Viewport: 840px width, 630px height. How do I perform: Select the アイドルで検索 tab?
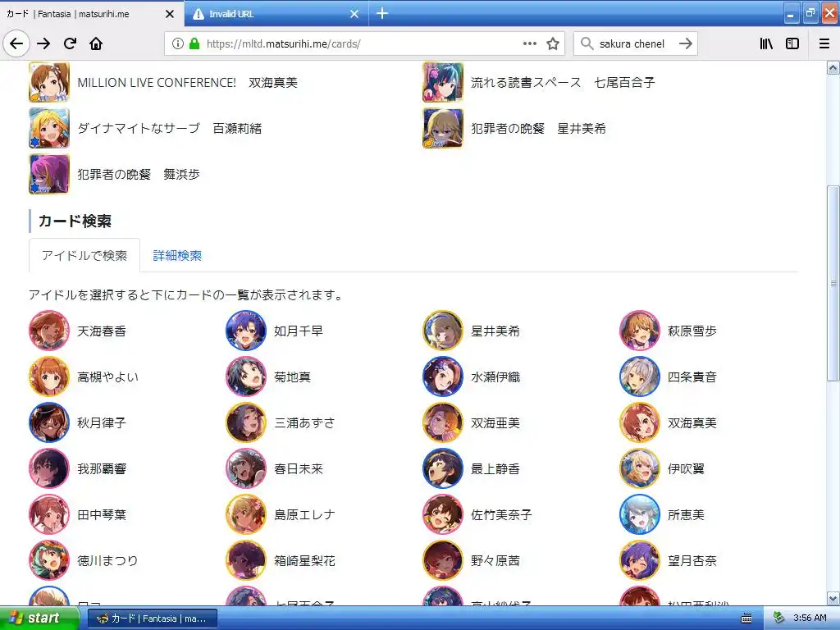click(84, 256)
